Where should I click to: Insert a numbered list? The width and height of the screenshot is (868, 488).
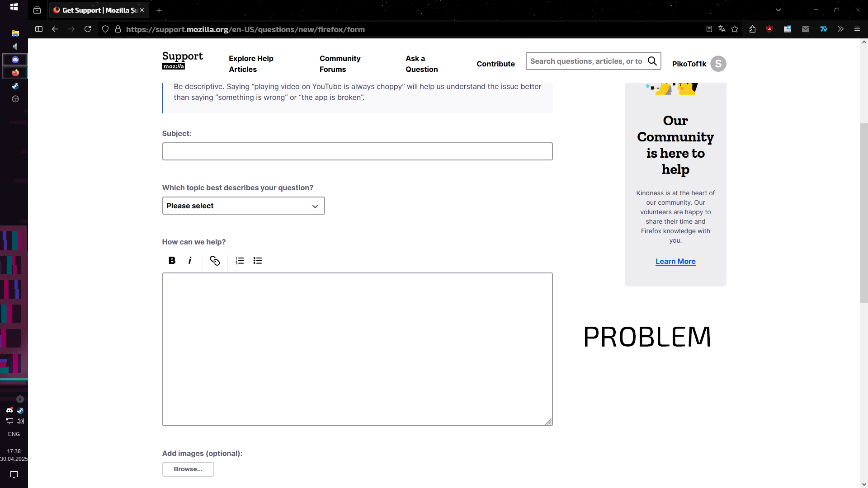click(240, 261)
